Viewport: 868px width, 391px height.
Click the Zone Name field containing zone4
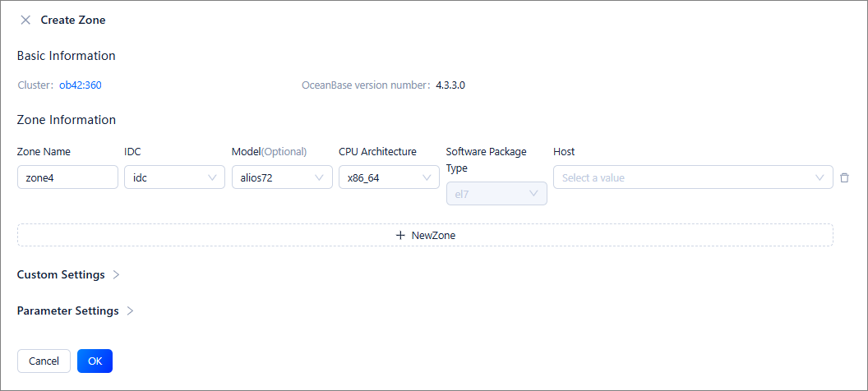tap(67, 177)
